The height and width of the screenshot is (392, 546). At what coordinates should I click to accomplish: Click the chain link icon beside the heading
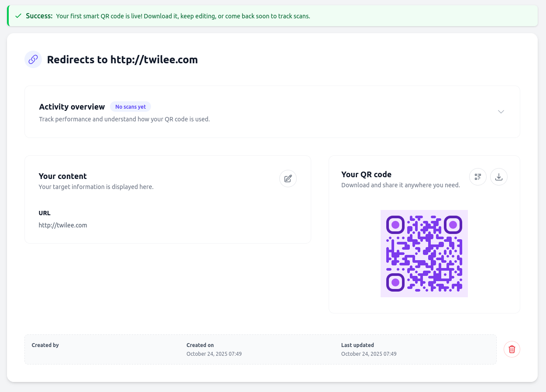point(33,59)
